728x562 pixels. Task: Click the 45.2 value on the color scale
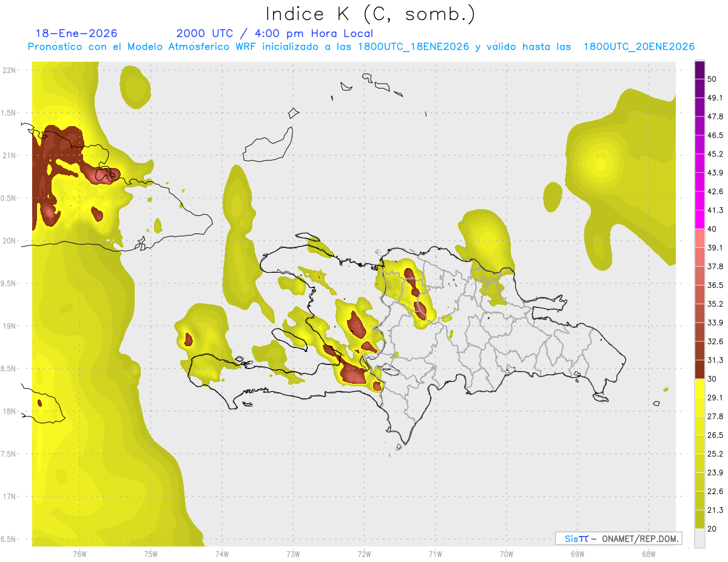[715, 154]
